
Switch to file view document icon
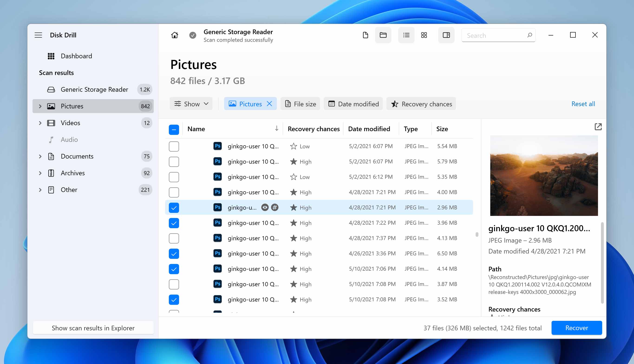pyautogui.click(x=365, y=35)
